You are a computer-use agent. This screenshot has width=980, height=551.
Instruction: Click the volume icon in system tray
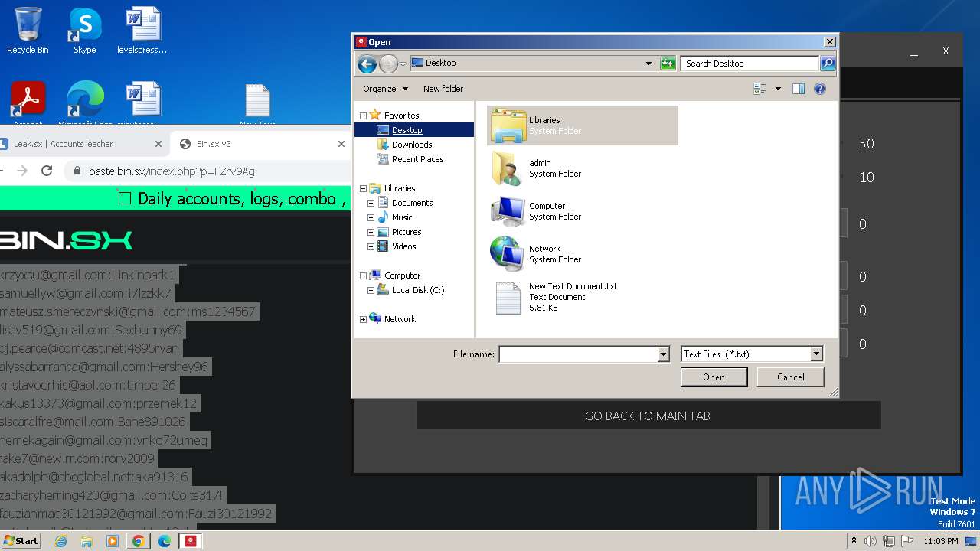(x=871, y=541)
